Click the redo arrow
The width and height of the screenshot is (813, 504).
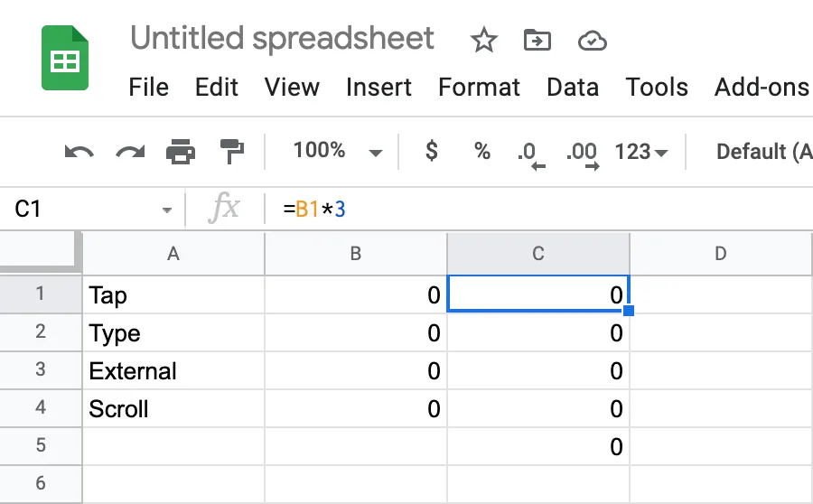pyautogui.click(x=130, y=152)
